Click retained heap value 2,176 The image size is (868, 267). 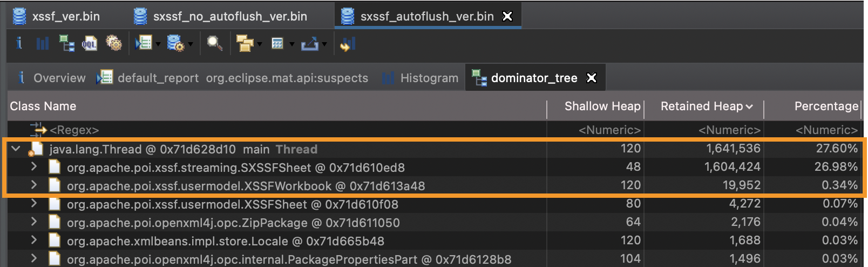[x=745, y=222]
